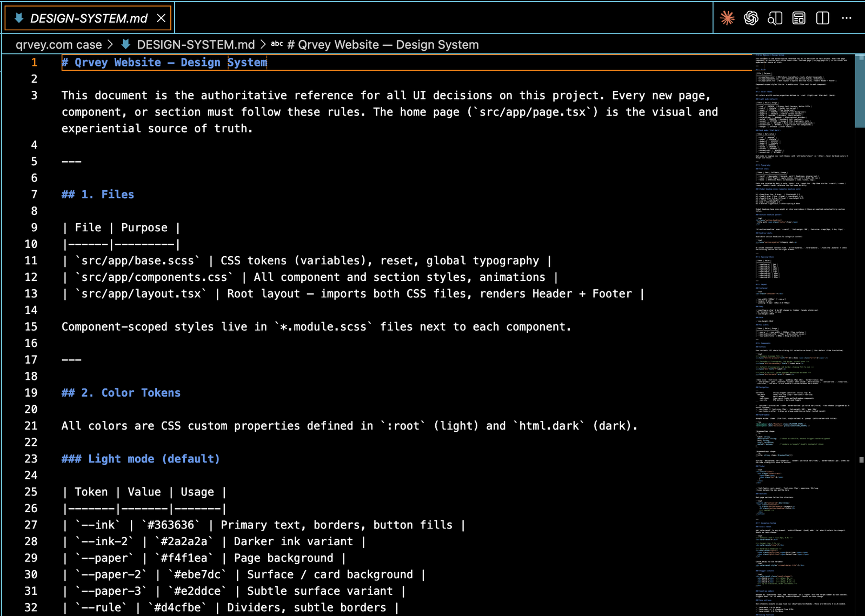Image resolution: width=865 pixels, height=616 pixels.
Task: Click the color value `#2a2a2a`
Action: click(184, 541)
